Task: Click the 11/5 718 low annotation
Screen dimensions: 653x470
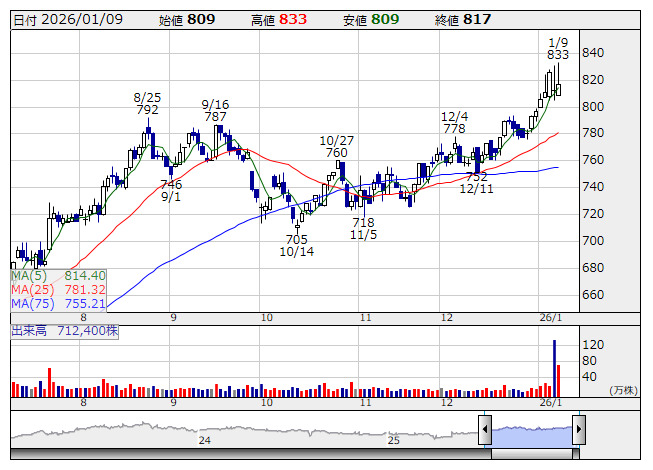Action: (x=363, y=229)
